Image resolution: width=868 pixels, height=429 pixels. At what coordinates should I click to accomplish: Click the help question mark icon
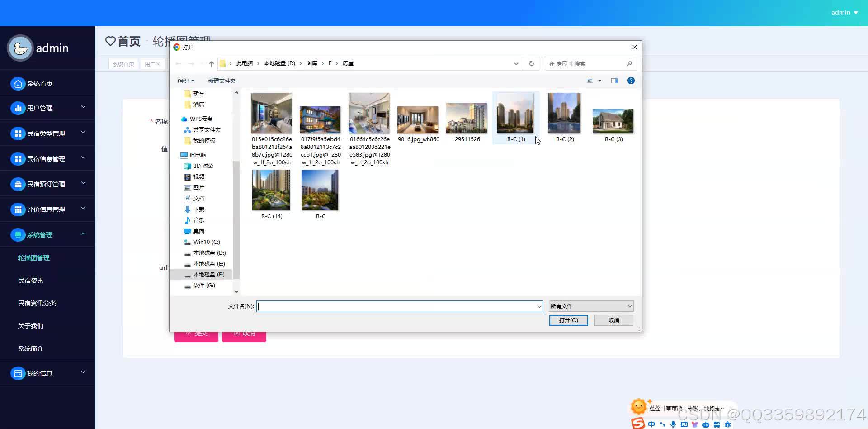[x=631, y=81]
